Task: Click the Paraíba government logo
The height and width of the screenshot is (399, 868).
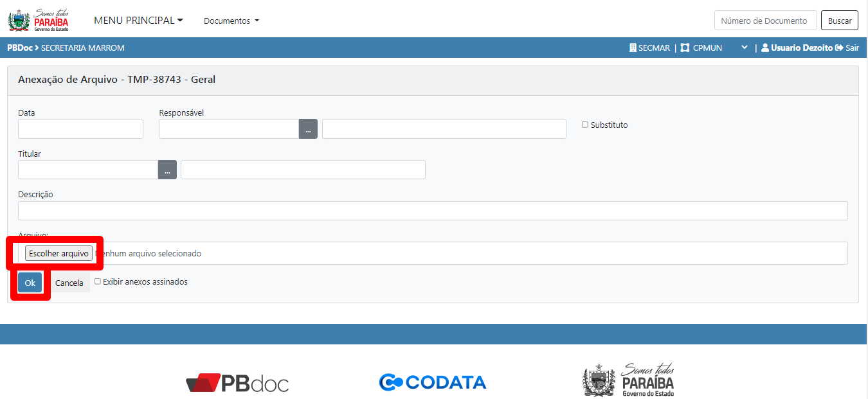Action: coord(39,20)
